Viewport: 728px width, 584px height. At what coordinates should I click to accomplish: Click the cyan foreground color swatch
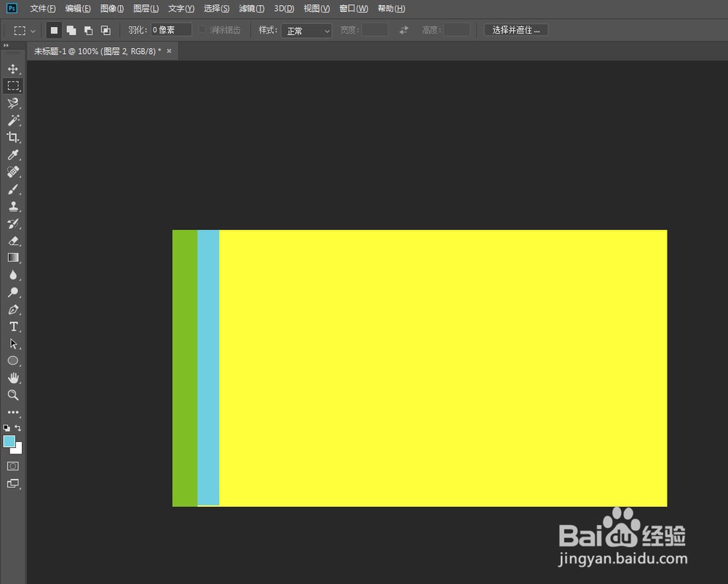pos(9,441)
